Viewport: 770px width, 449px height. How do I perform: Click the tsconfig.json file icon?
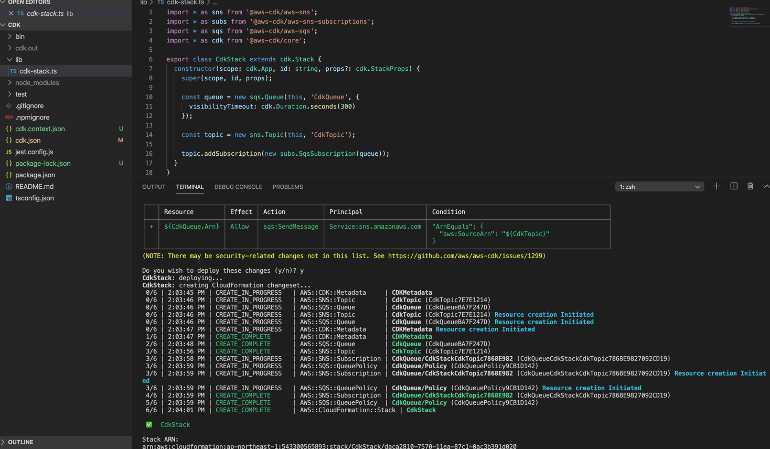(8, 198)
